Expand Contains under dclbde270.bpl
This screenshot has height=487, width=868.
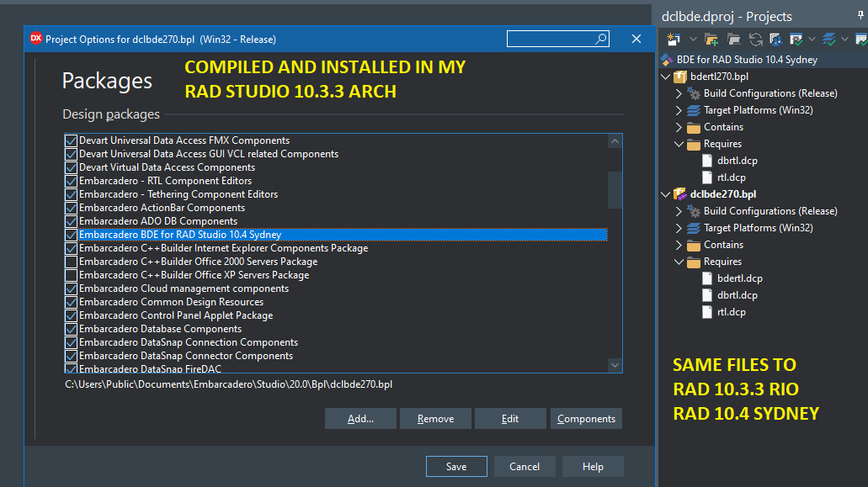[x=679, y=245]
